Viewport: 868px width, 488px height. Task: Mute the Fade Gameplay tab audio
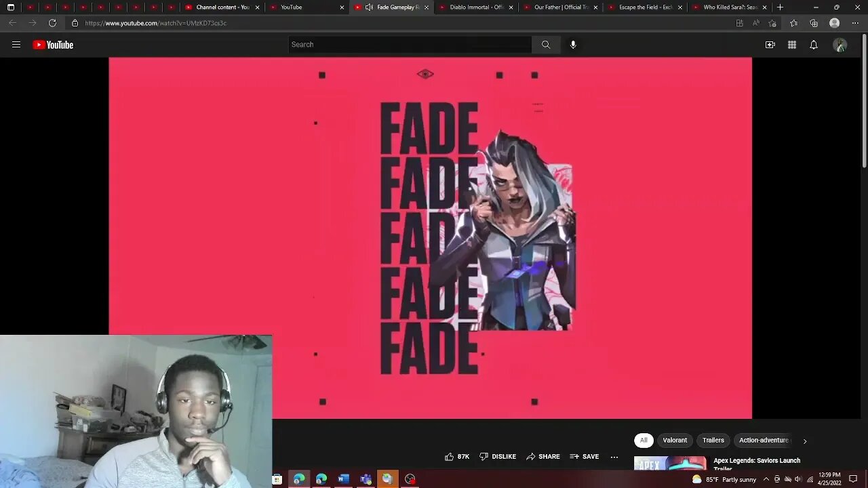click(x=369, y=7)
